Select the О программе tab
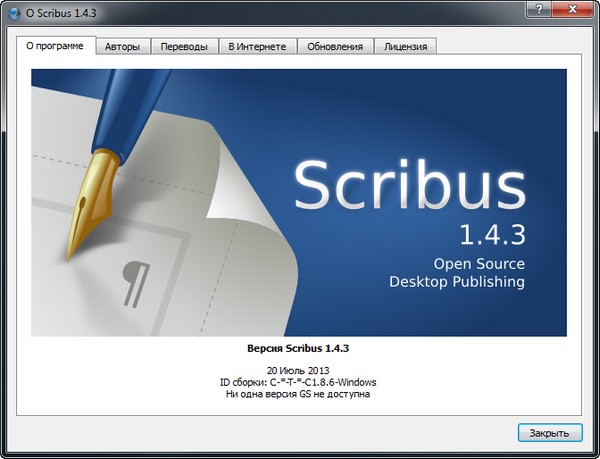This screenshot has height=459, width=600. coord(55,46)
